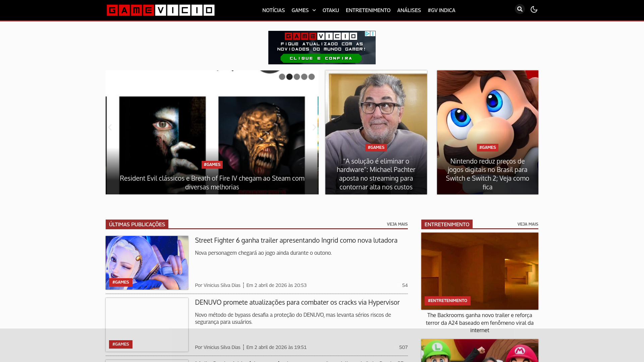Click view count 507 on DENUVO post
Viewport: 644px width, 362px height.
point(404,347)
